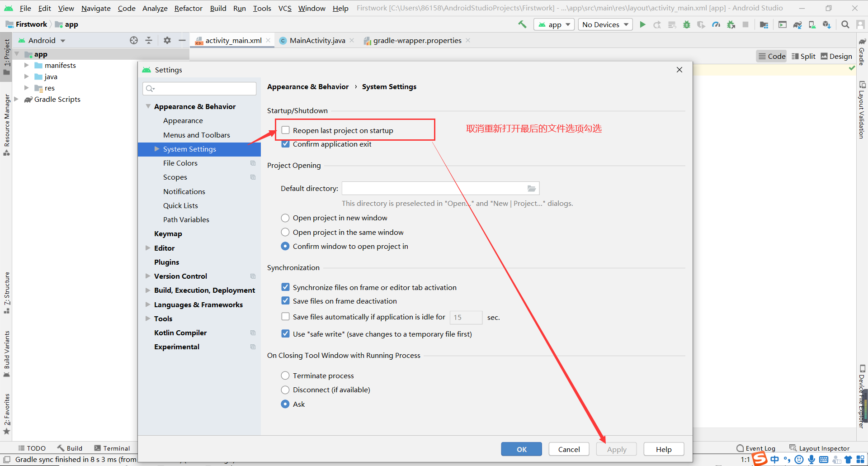Expand the Editor settings group
The image size is (868, 466).
148,248
